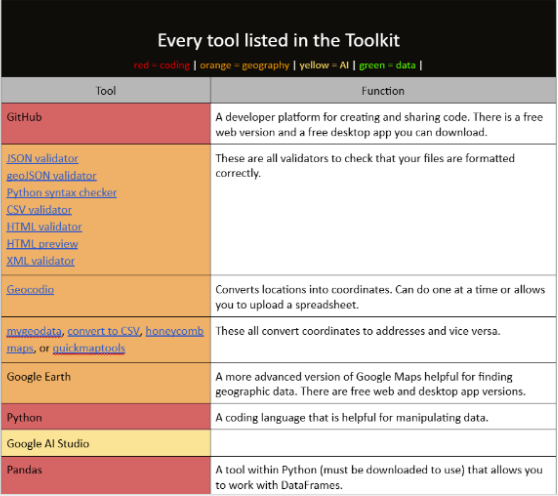This screenshot has height=496, width=558.
Task: Open the XML validator link
Action: (41, 261)
